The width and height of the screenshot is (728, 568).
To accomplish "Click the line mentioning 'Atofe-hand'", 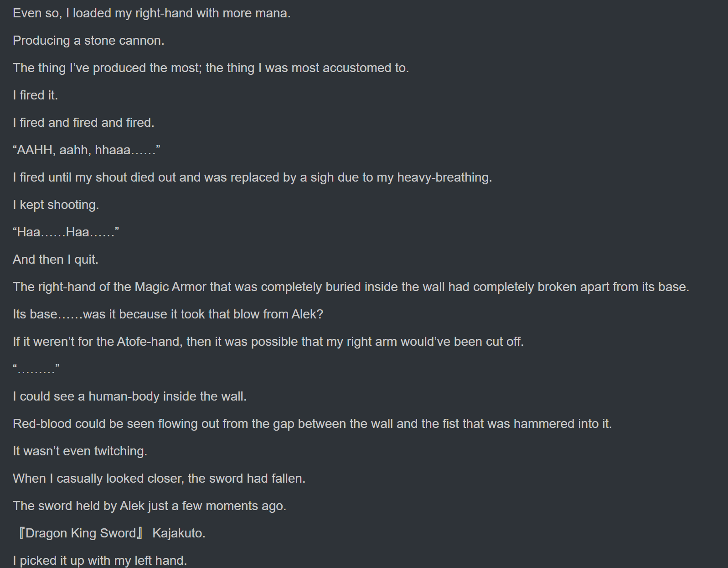I will 268,342.
